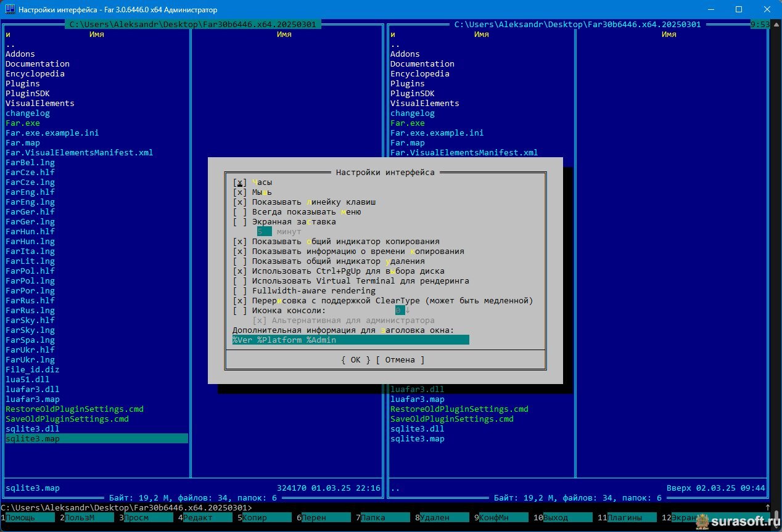This screenshot has width=782, height=532.
Task: Click the 5 Копир function key
Action: pyautogui.click(x=266, y=518)
